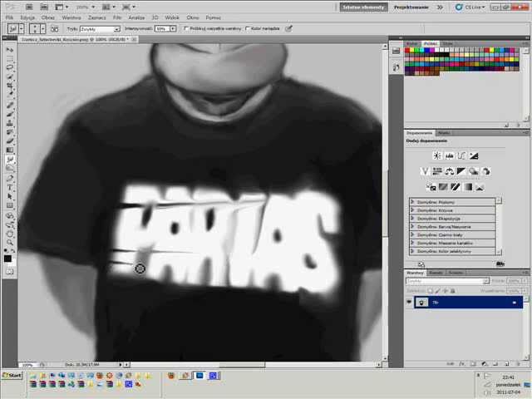Add a Color Balance adjustment

click(x=449, y=171)
